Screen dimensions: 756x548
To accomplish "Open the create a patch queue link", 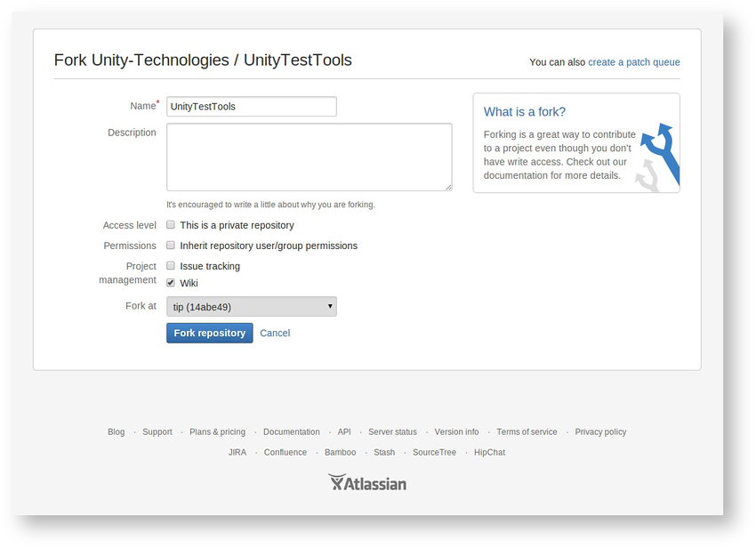I will pyautogui.click(x=634, y=62).
